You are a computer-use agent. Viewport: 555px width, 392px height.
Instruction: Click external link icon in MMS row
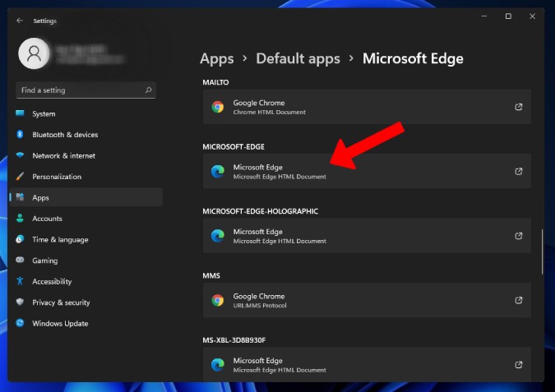(x=518, y=300)
